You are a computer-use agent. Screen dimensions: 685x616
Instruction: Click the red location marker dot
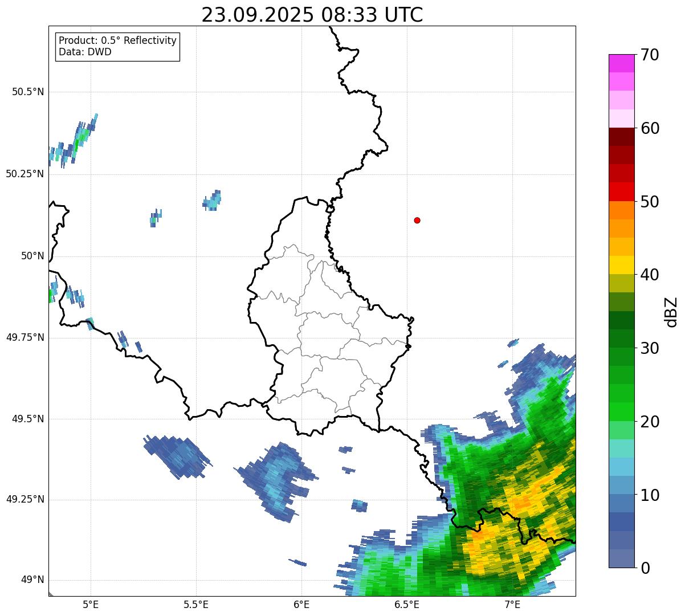[417, 220]
